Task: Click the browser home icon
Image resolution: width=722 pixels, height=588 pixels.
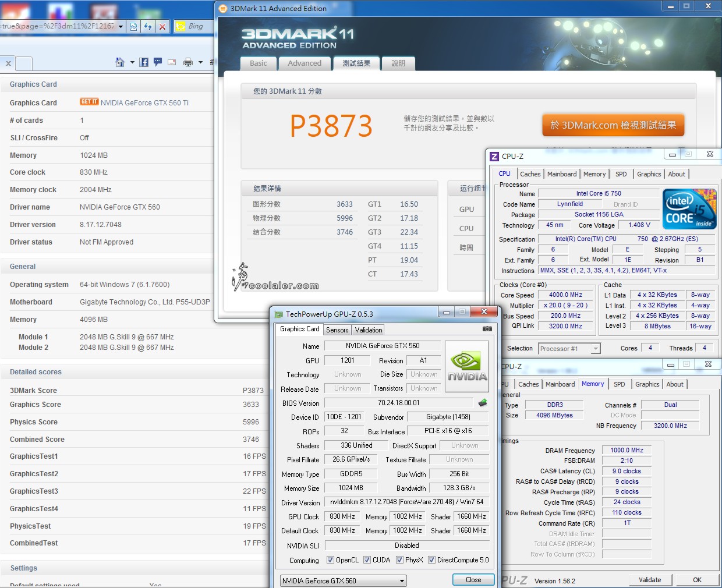Action: click(120, 62)
